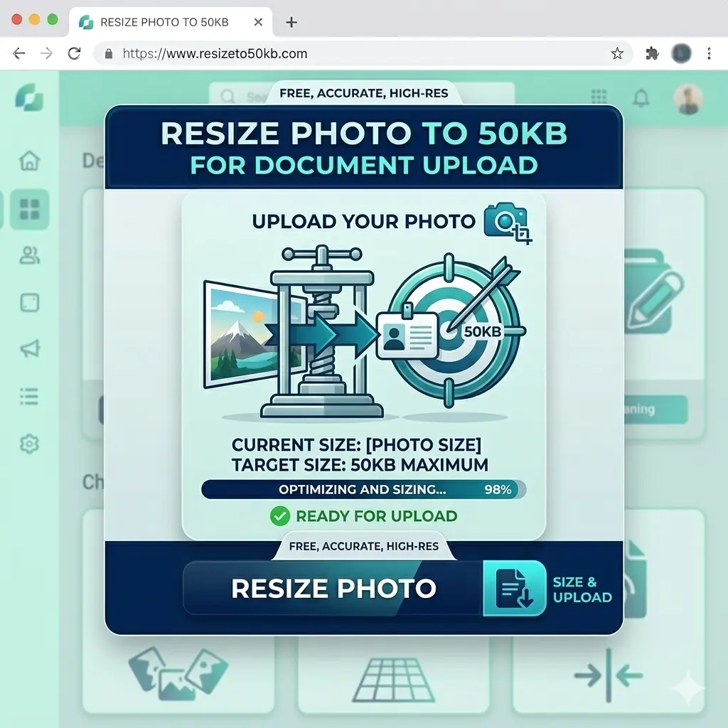Open the apps grid icon in header

pyautogui.click(x=599, y=97)
